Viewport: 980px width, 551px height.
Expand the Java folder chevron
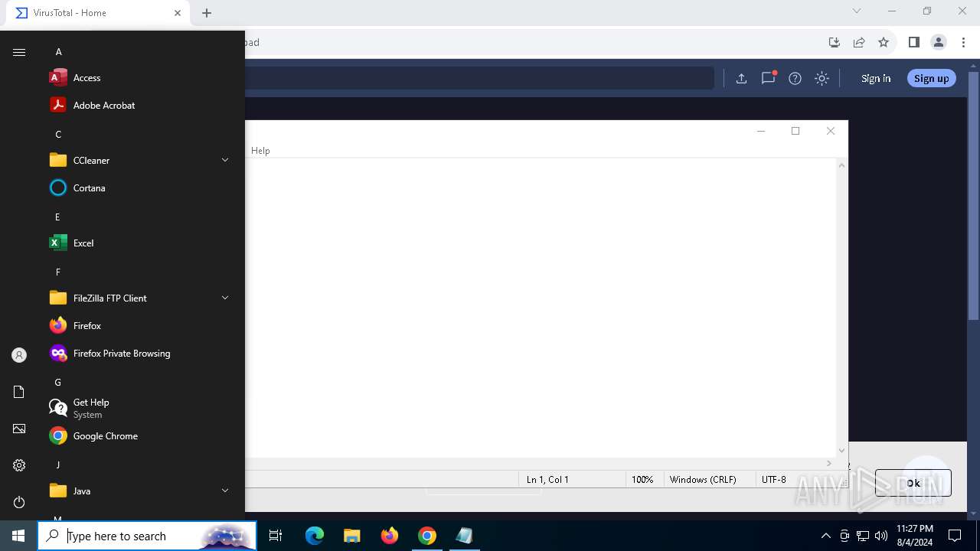(225, 491)
